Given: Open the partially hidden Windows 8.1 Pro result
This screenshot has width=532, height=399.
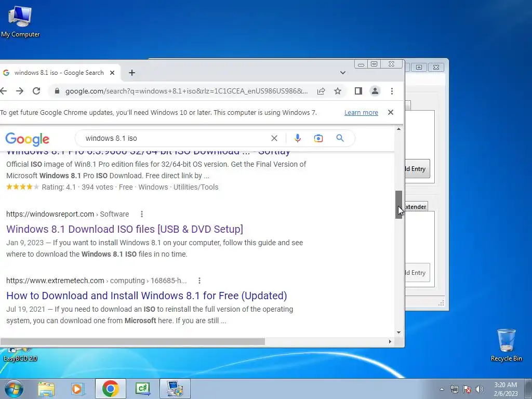Looking at the screenshot, I should pyautogui.click(x=148, y=153).
